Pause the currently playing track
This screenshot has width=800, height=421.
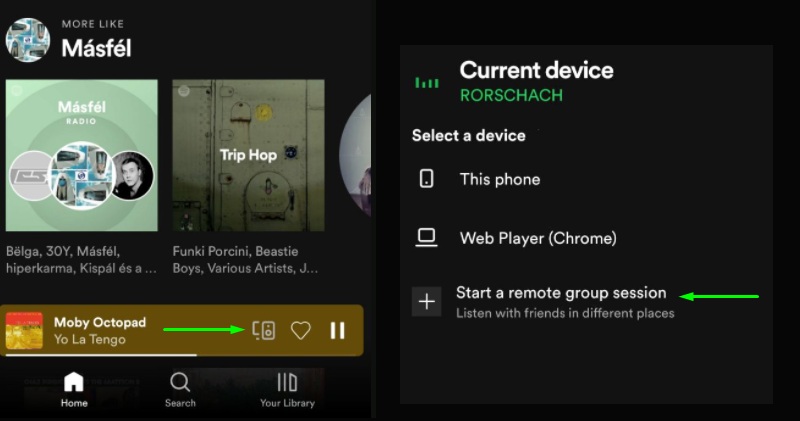pos(337,330)
